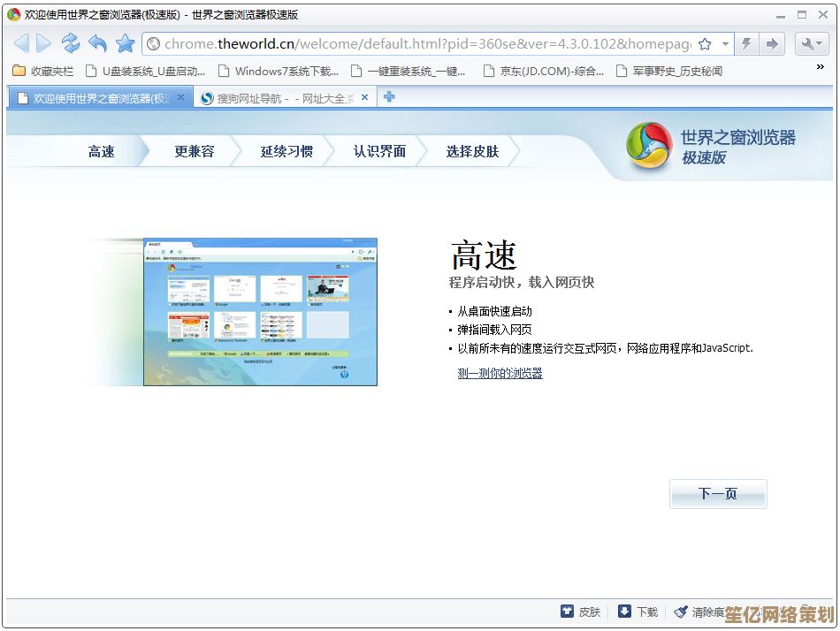Click the 下一页 button
This screenshot has height=631, width=840.
[717, 494]
